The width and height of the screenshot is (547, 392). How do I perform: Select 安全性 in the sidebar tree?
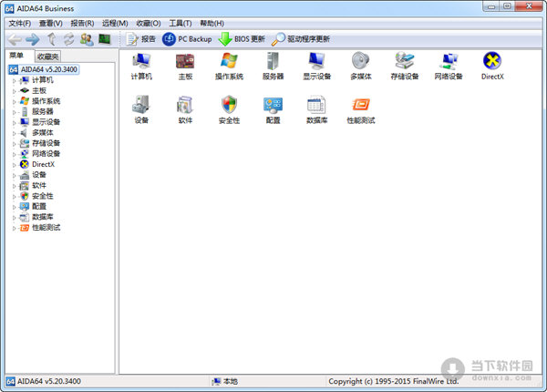click(x=36, y=196)
